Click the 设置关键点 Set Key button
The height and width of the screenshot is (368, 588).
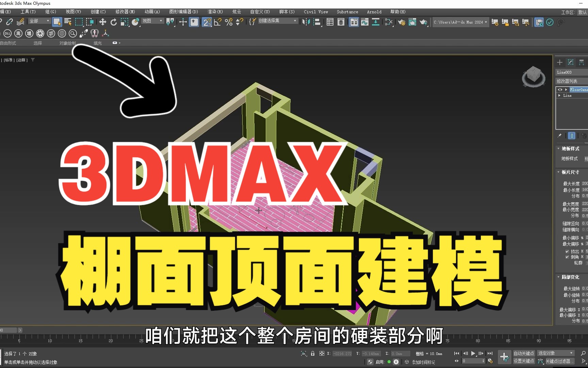point(524,361)
